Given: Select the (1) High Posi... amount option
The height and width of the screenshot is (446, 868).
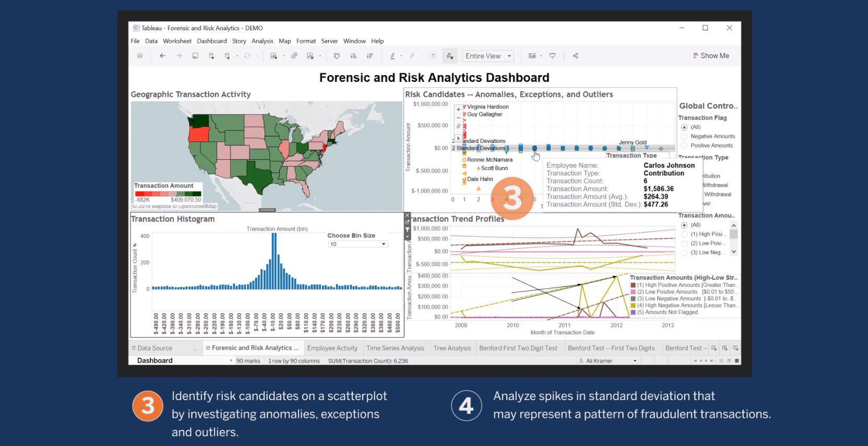Looking at the screenshot, I should click(x=684, y=234).
